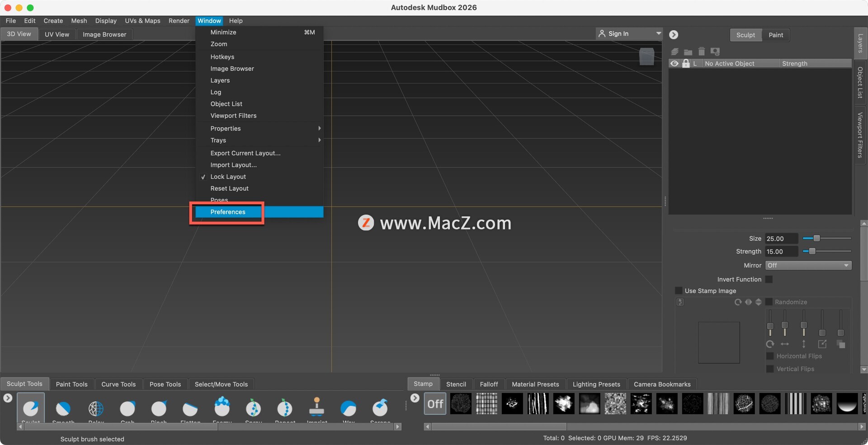Open the Camera Bookmarks tab
This screenshot has width=868, height=445.
point(662,384)
